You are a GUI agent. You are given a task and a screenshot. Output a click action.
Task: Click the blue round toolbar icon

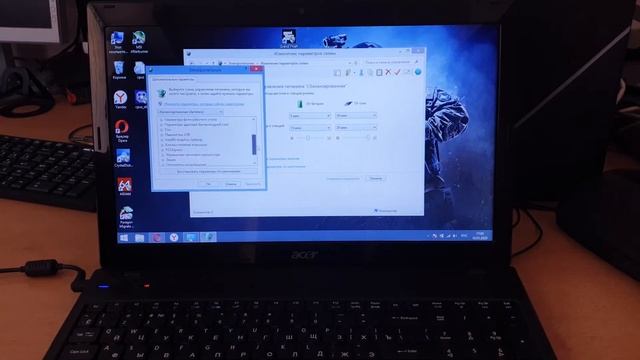coord(418,72)
